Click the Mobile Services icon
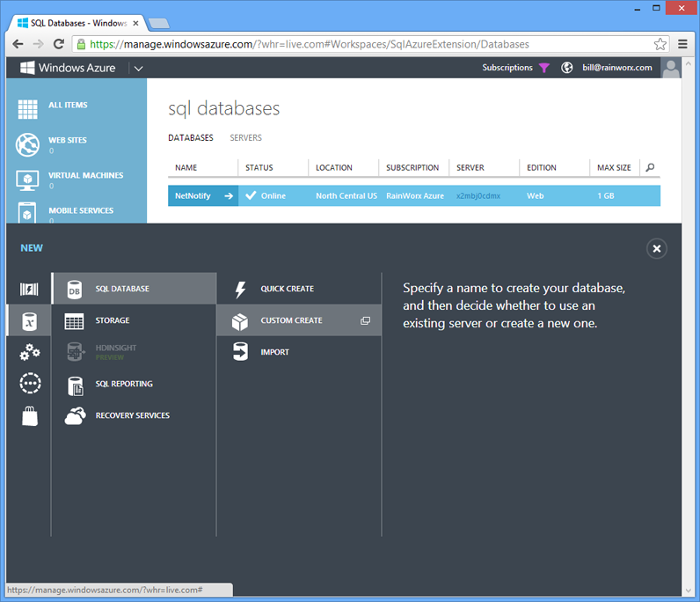This screenshot has width=700, height=602. (27, 213)
